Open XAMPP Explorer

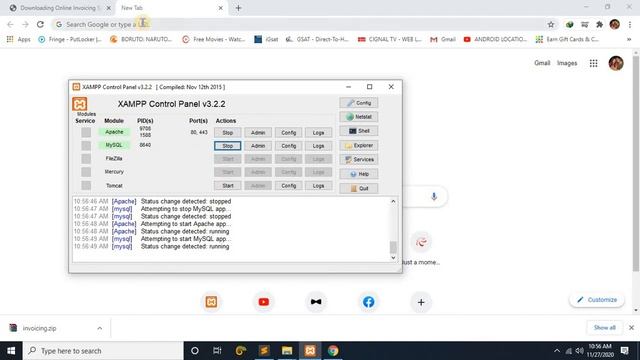pyautogui.click(x=359, y=145)
